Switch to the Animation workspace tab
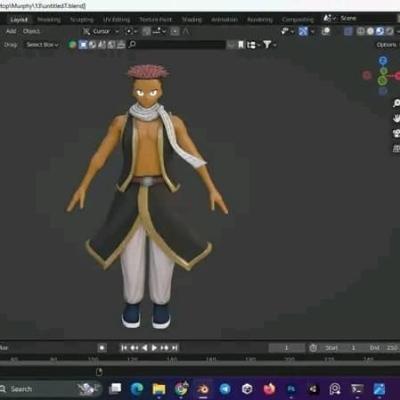 (224, 20)
